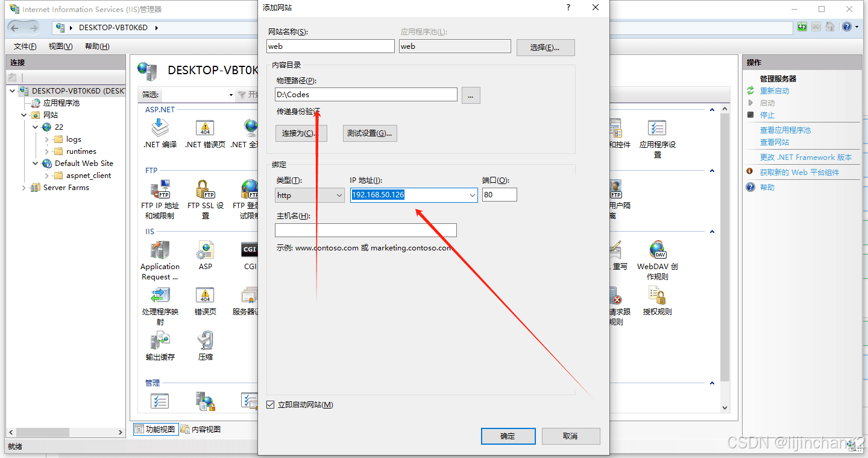Collapse the 网站 tree node
Image resolution: width=868 pixels, height=458 pixels.
(24, 115)
